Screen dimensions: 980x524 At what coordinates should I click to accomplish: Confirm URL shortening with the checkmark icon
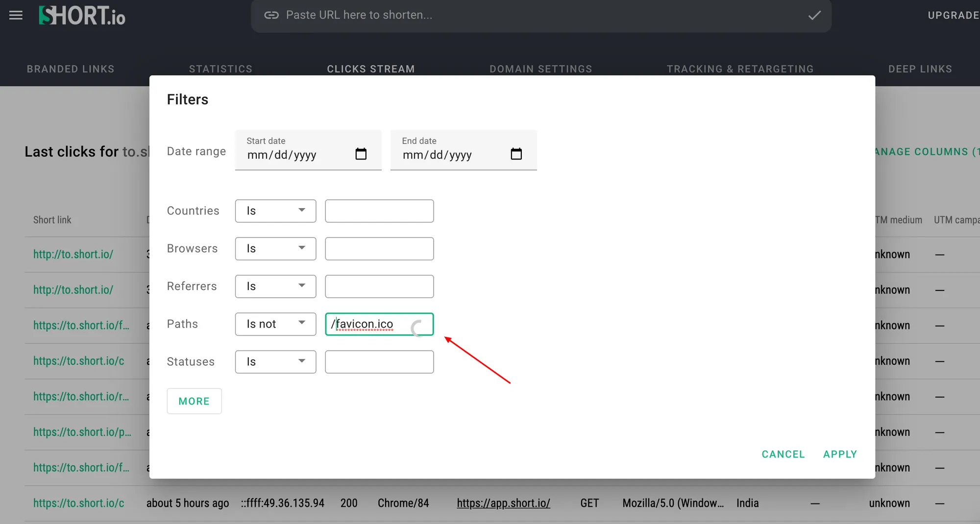click(814, 15)
